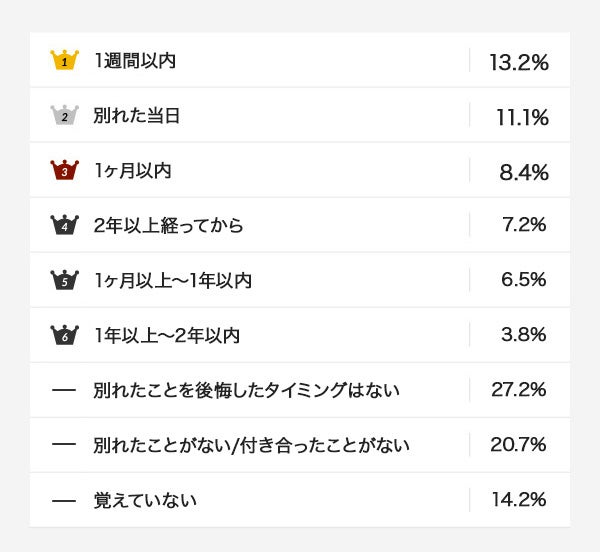
Task: Click the black rank 6 crown icon
Action: (64, 335)
